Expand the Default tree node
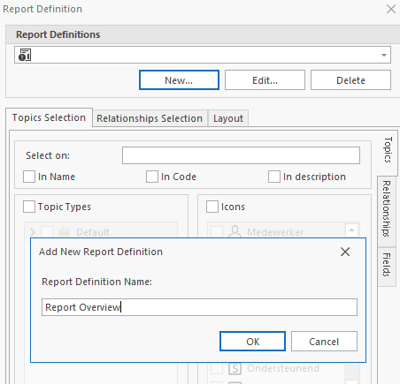The height and width of the screenshot is (384, 400). (x=32, y=232)
